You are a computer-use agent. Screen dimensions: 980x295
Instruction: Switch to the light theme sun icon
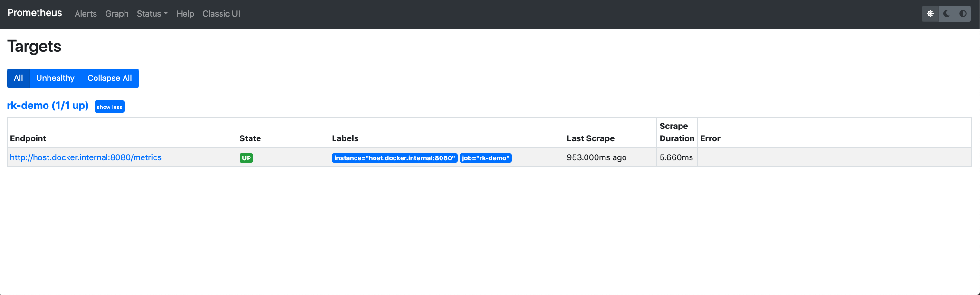[930, 14]
